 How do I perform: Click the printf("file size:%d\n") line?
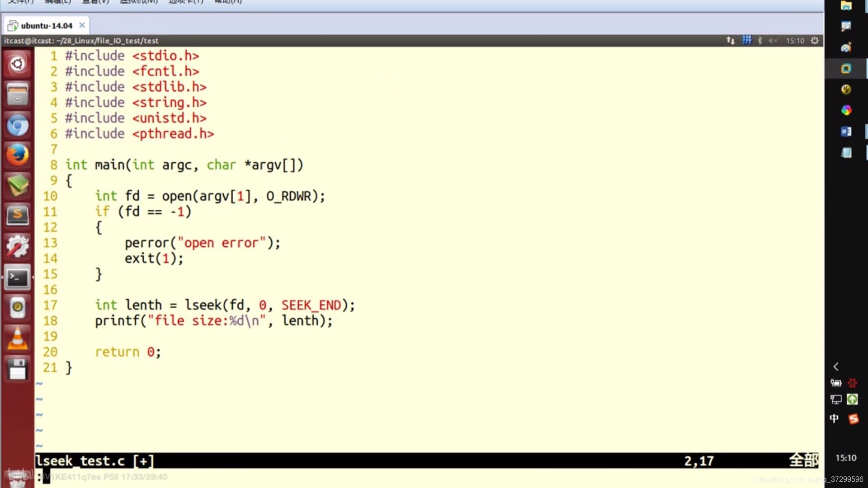pos(214,321)
